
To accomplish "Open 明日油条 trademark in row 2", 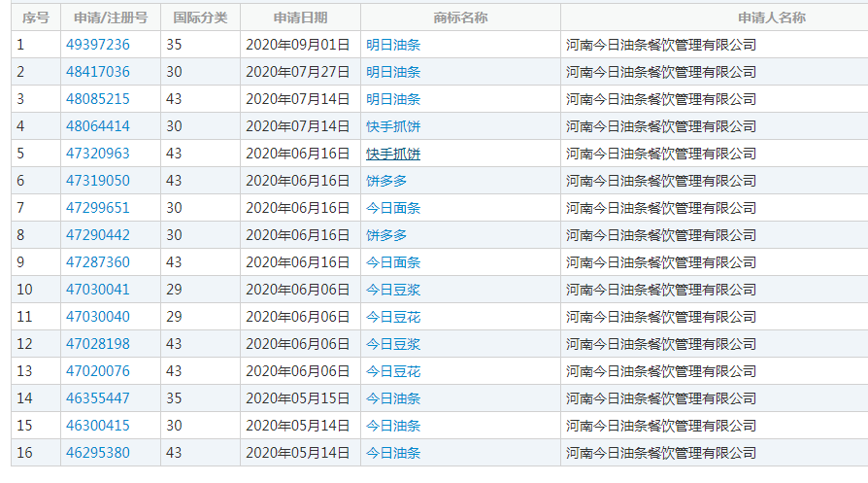I will [x=393, y=72].
